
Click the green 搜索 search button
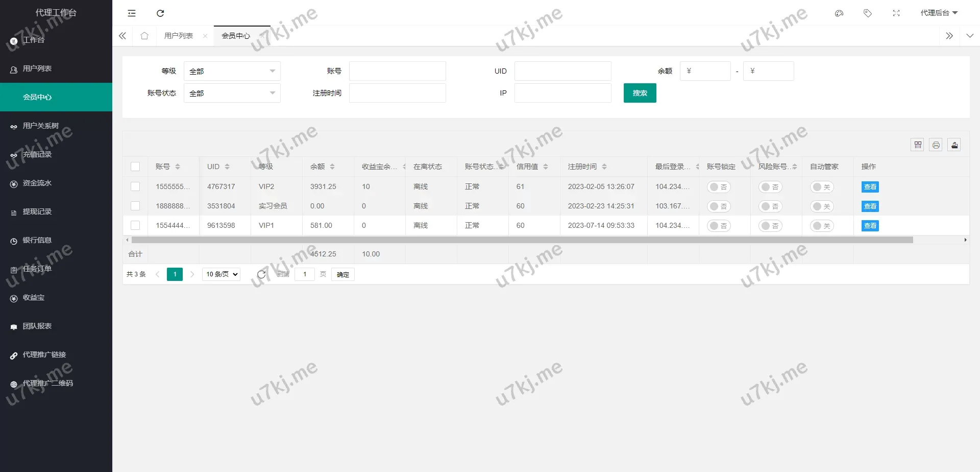(x=640, y=93)
